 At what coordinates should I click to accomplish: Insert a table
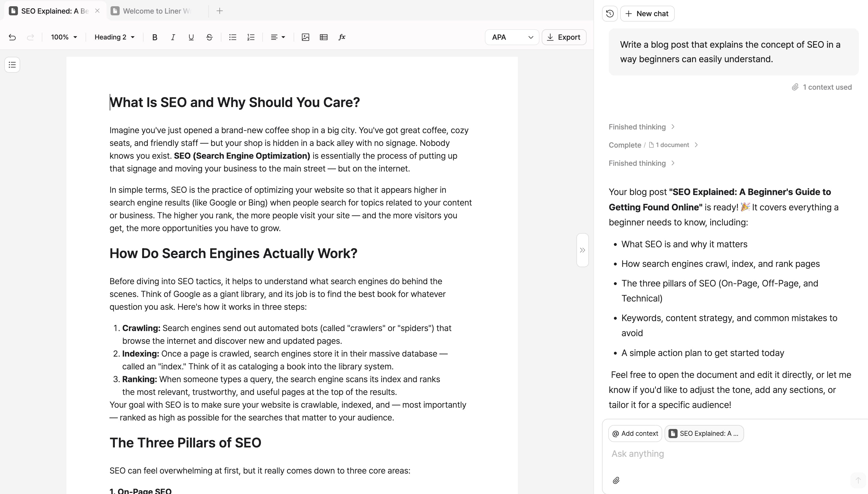324,37
